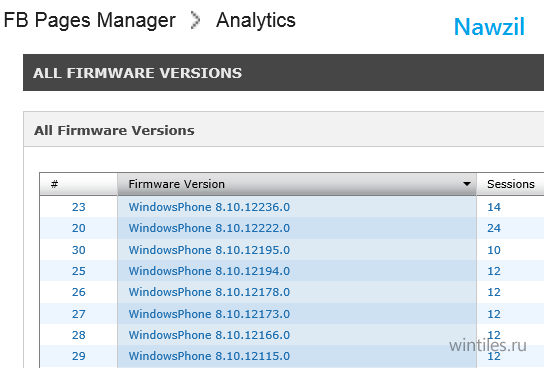
Task: Go to Analytics breadcrumb item
Action: pos(256,20)
